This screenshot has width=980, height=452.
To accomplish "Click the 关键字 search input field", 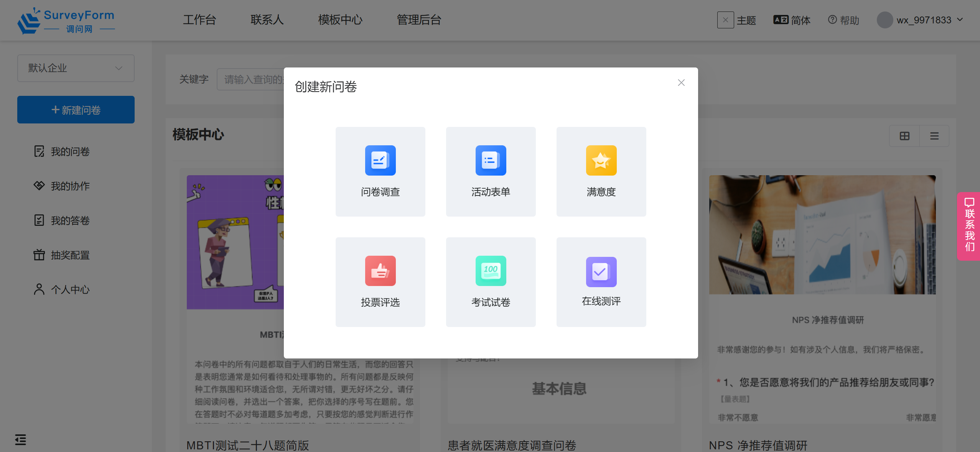I will 250,79.
